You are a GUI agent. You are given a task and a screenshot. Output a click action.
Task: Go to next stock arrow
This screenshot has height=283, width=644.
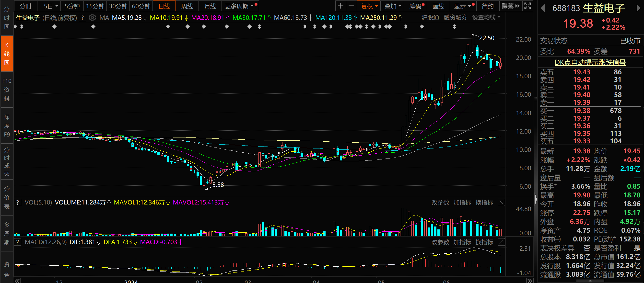(638, 9)
